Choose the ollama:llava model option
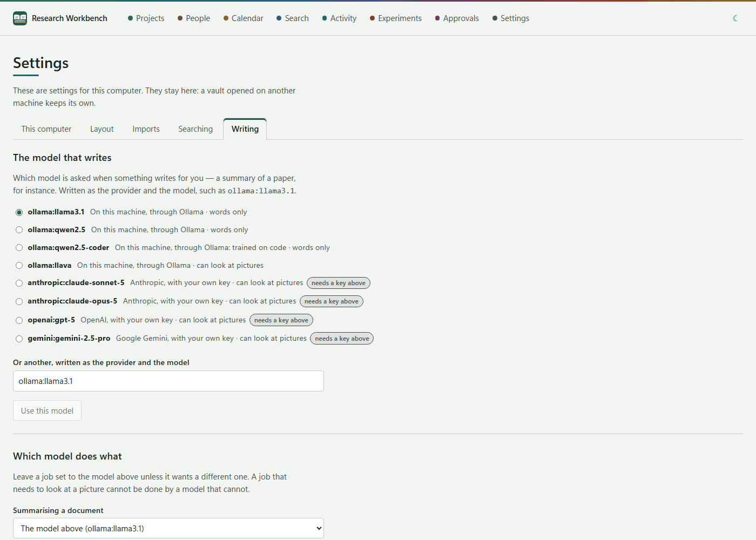Screen dimensions: 756x540 pyautogui.click(x=19, y=266)
